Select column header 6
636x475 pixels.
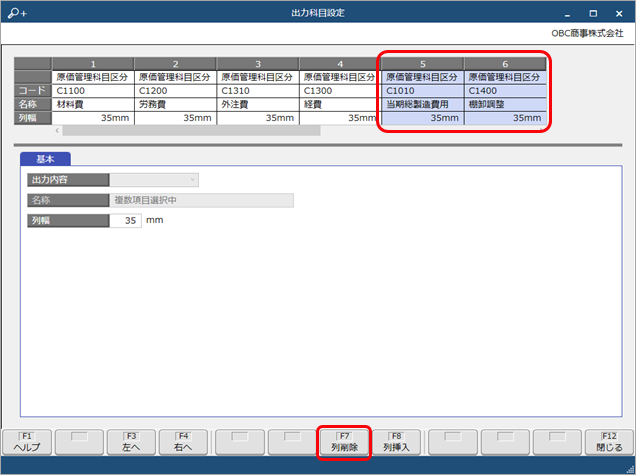(x=505, y=64)
